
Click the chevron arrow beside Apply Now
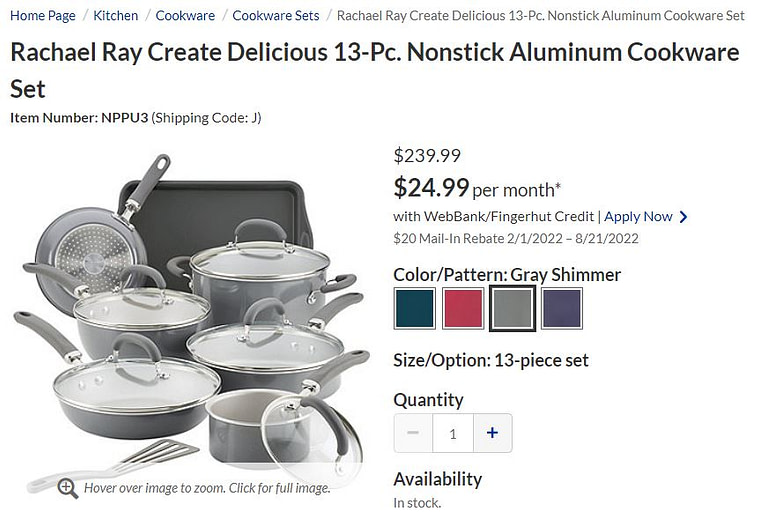684,217
